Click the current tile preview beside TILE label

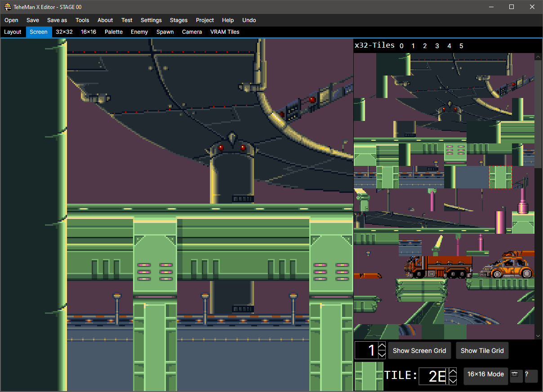pos(369,376)
